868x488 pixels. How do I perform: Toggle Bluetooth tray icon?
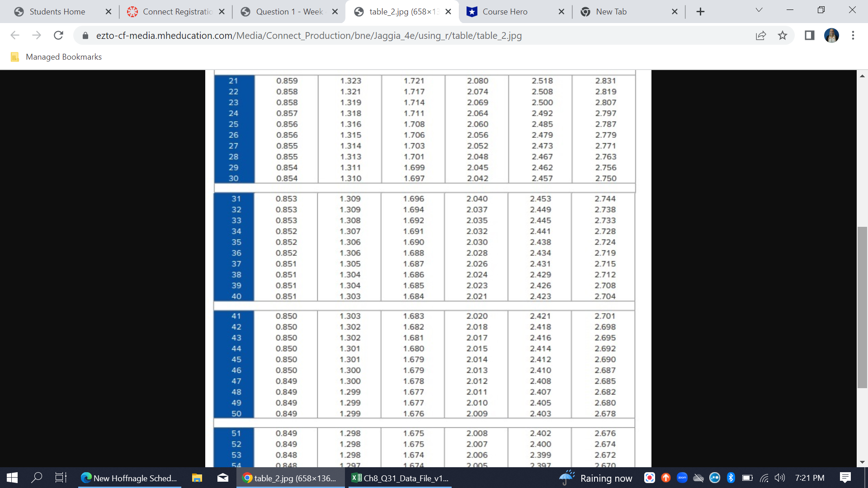point(731,478)
